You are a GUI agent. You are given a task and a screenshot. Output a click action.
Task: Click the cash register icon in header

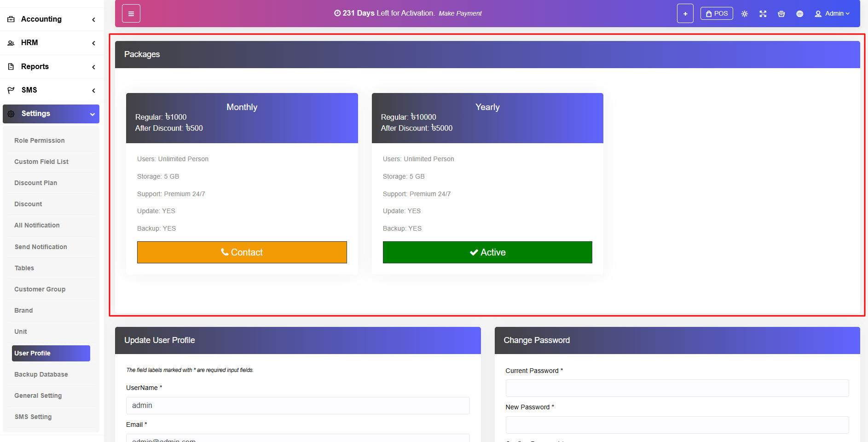click(x=781, y=14)
